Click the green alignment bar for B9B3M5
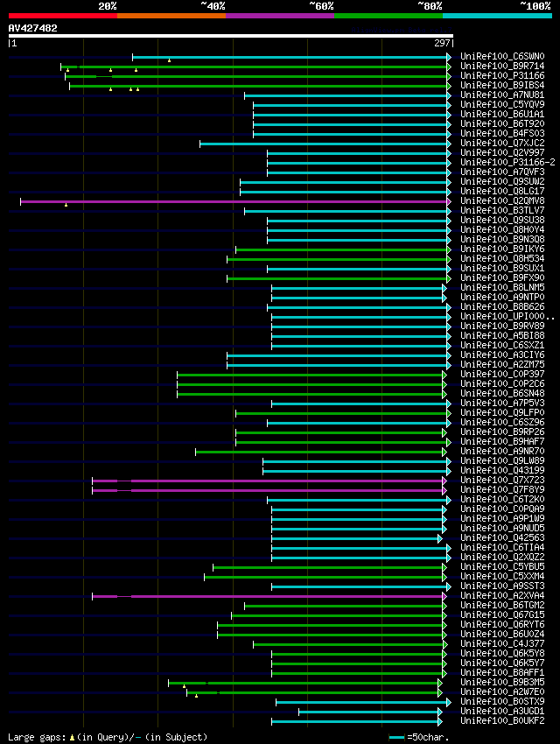This screenshot has width=560, height=744. click(x=305, y=684)
